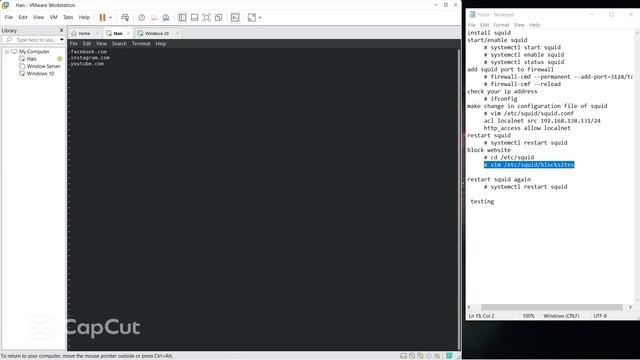Viewport: 640px width, 360px height.
Task: Click the CD/DVD status bar icon
Action: [x=412, y=356]
